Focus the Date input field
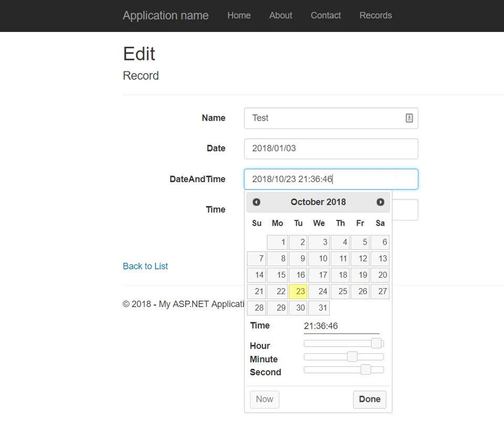Screen dimensions: 504x433 point(331,149)
